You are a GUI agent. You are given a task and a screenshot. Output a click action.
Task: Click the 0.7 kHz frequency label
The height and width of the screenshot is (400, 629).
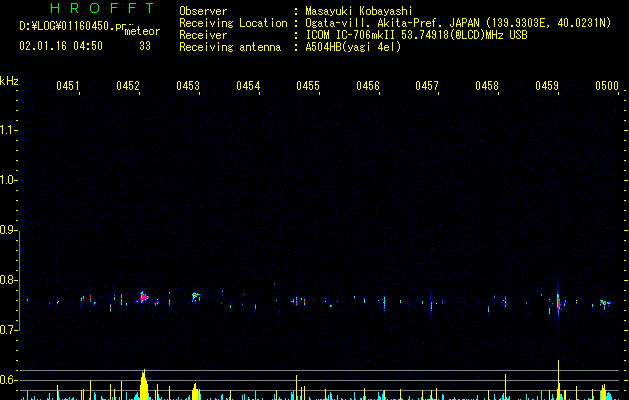click(x=7, y=330)
